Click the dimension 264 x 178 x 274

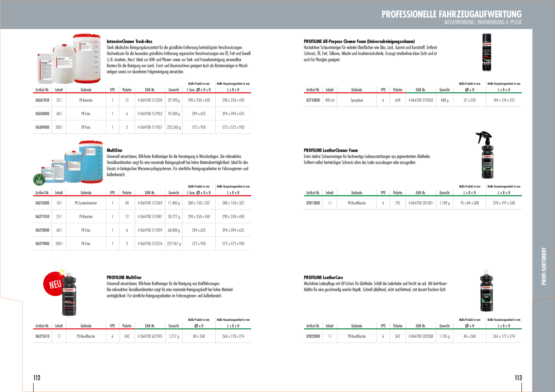point(233,336)
